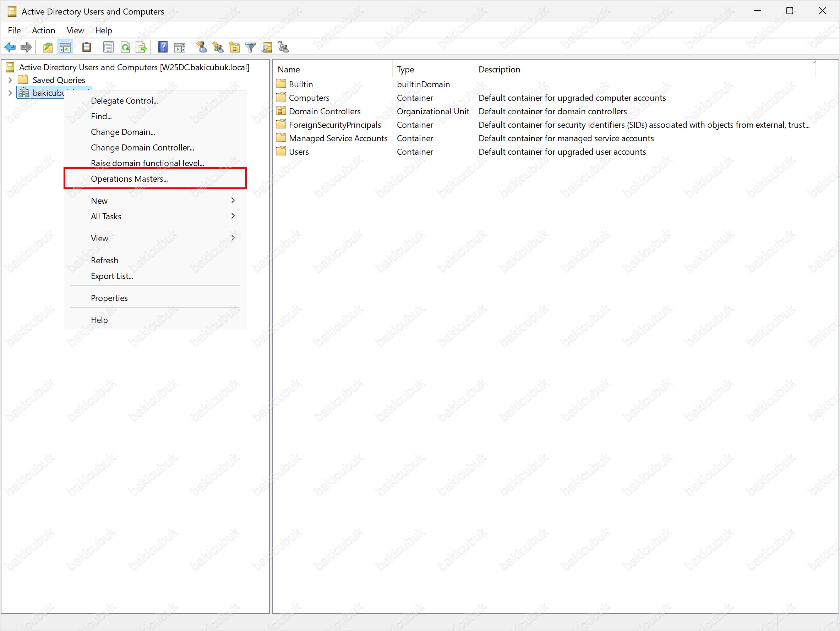This screenshot has height=631, width=840.
Task: Open the View submenu in context menu
Action: [x=155, y=238]
